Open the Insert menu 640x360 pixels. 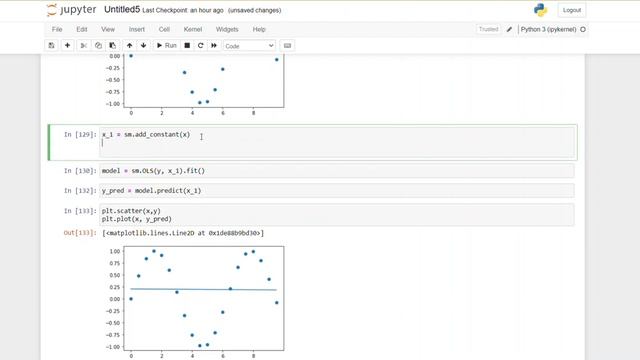tap(137, 29)
